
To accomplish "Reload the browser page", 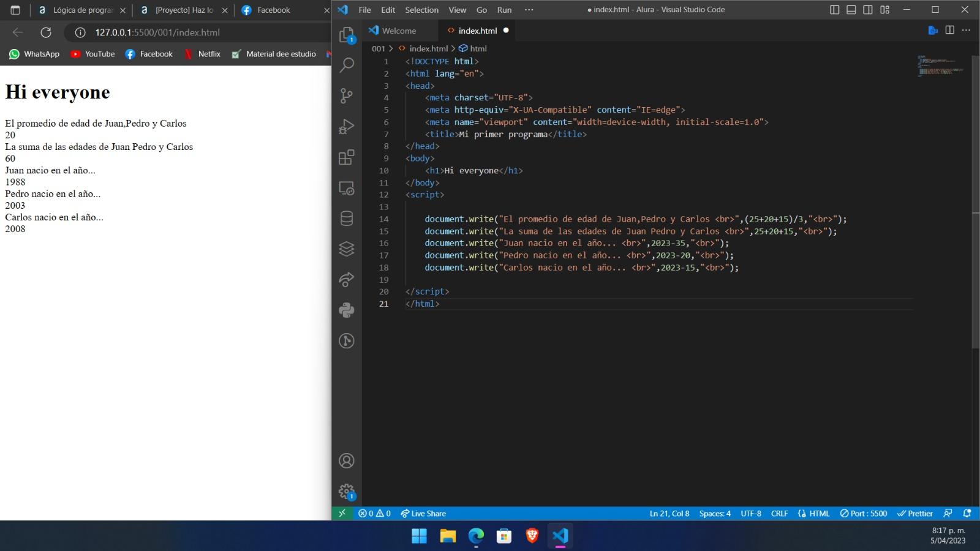I will coord(46,32).
